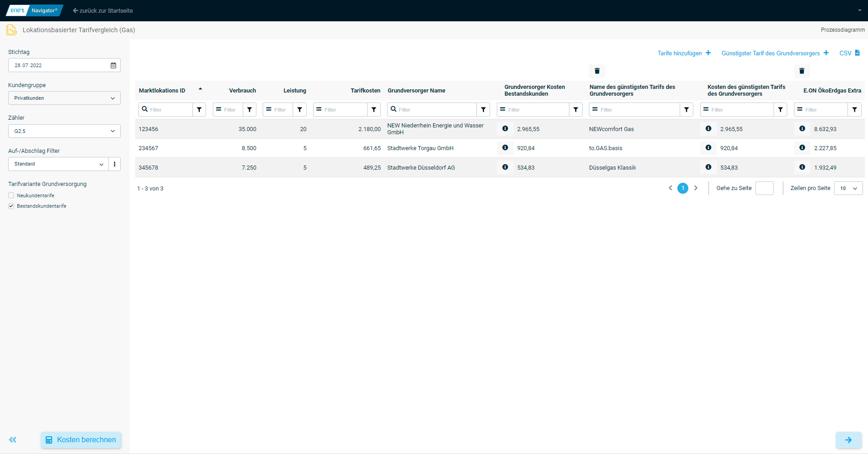This screenshot has width=868, height=454.
Task: Click filter funnel for Name des günstigsten Tarifs column
Action: click(x=687, y=109)
